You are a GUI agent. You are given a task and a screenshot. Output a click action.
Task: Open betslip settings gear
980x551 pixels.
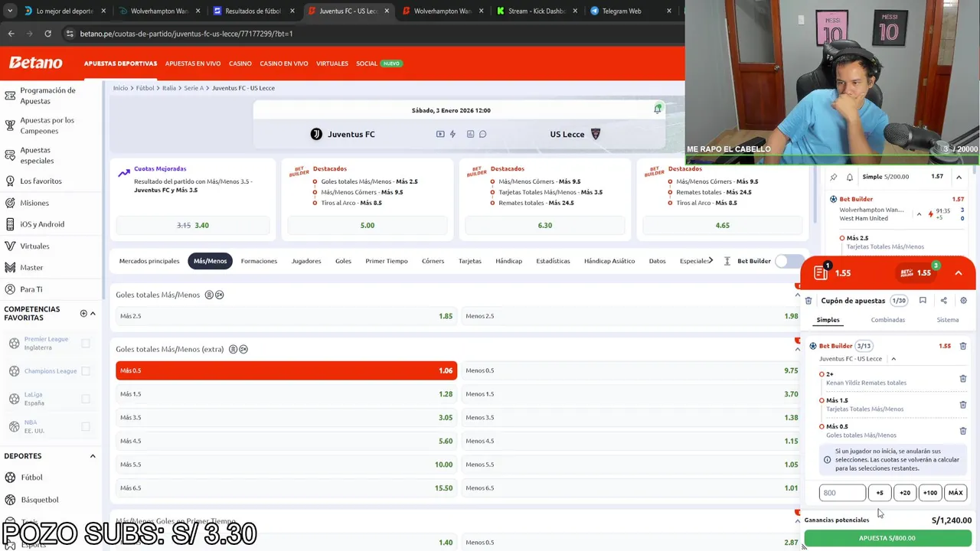pyautogui.click(x=963, y=301)
